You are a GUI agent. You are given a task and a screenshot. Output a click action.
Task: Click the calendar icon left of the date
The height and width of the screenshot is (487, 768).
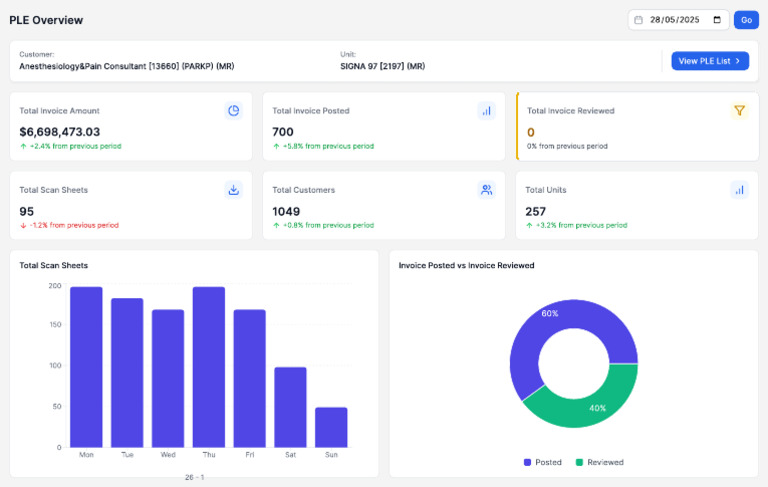(x=638, y=20)
